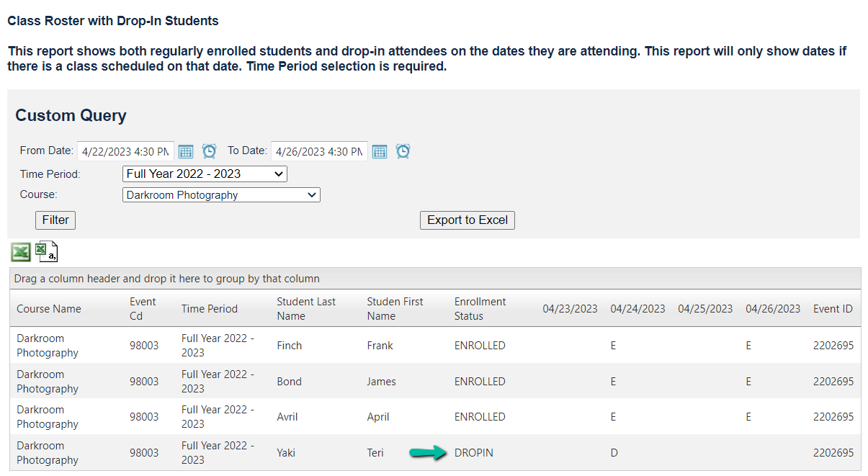Image resolution: width=868 pixels, height=476 pixels.
Task: Sort by the Course Name column header
Action: click(x=49, y=308)
